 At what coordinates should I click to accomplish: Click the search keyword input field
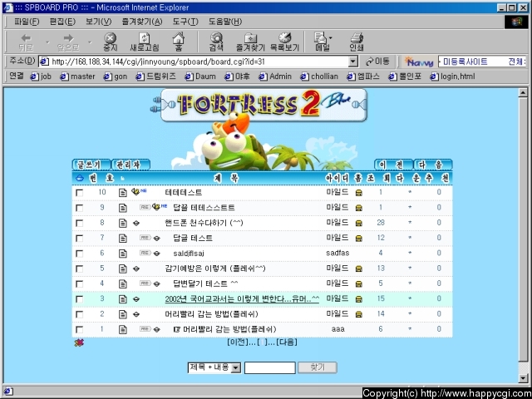point(269,367)
